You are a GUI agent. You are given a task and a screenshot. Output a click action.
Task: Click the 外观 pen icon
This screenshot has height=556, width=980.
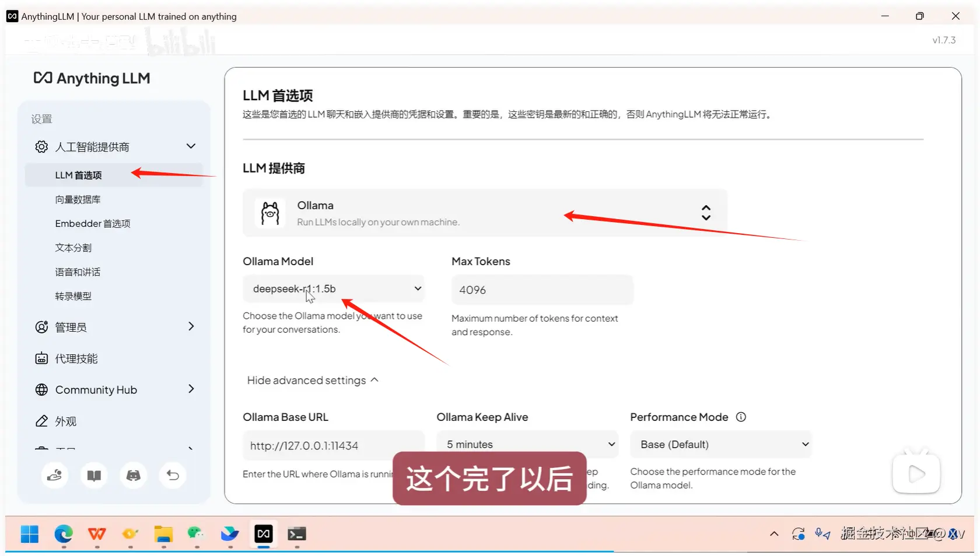pyautogui.click(x=41, y=421)
